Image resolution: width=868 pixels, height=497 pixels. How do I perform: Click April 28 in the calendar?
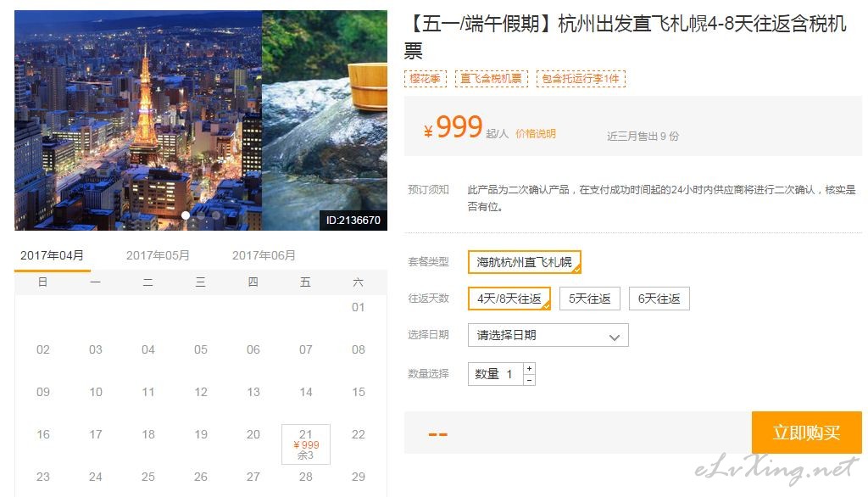click(306, 477)
